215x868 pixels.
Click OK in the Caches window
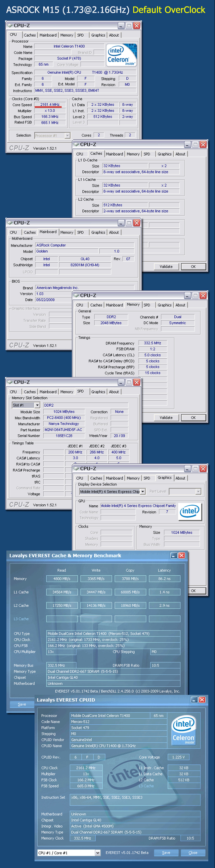pyautogui.click(x=193, y=267)
